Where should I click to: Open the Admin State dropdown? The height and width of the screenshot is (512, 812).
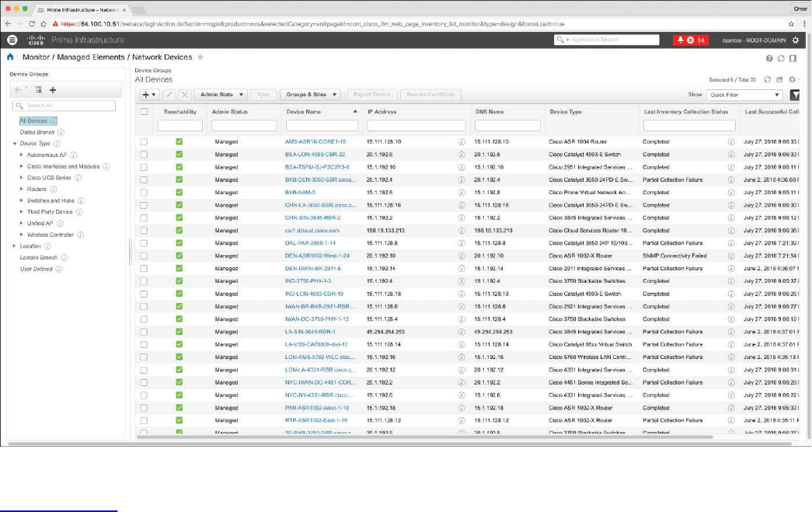(221, 95)
